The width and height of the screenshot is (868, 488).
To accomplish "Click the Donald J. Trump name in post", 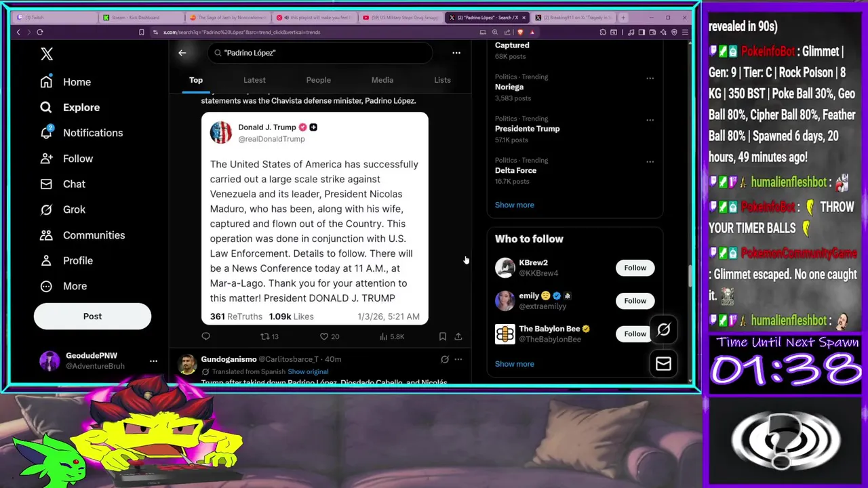I will pos(267,127).
